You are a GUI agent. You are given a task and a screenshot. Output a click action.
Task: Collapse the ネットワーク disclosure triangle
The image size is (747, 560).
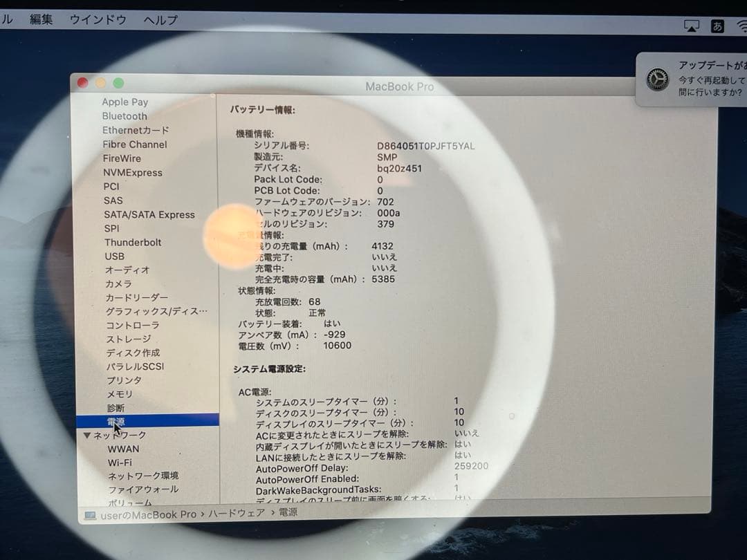(x=87, y=435)
